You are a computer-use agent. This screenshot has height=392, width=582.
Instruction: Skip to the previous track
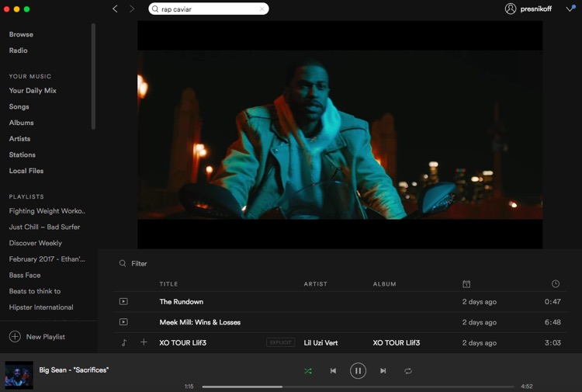(x=333, y=371)
